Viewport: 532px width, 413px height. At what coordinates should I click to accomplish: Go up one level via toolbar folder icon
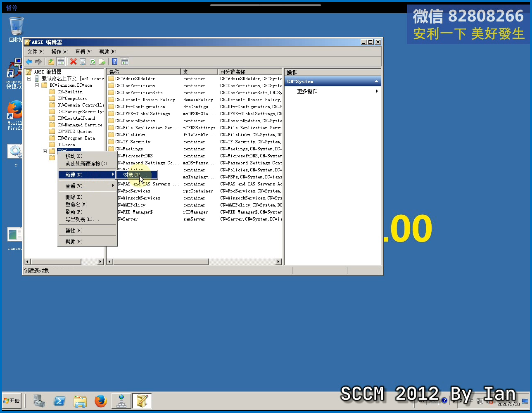[51, 62]
